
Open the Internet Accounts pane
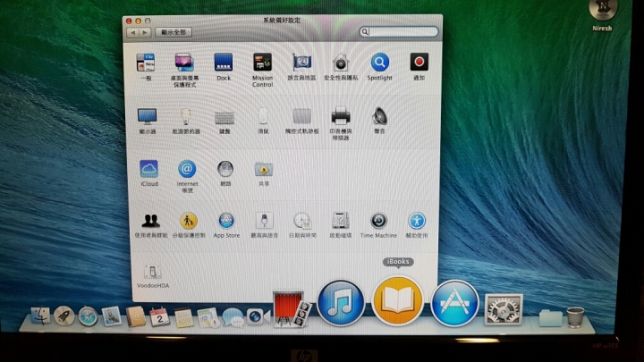point(187,169)
